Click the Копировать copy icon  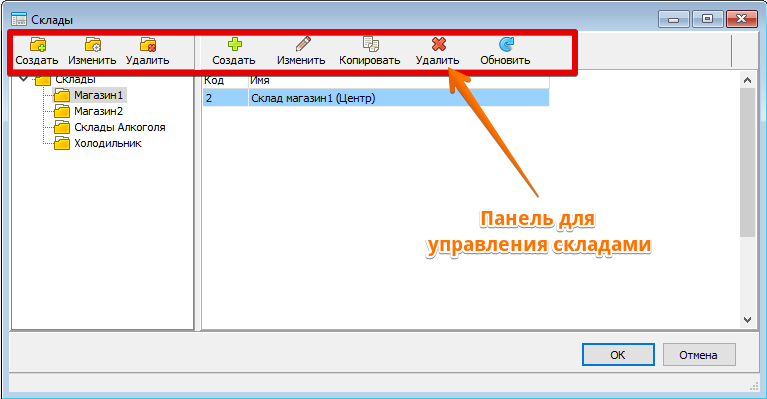[x=370, y=44]
